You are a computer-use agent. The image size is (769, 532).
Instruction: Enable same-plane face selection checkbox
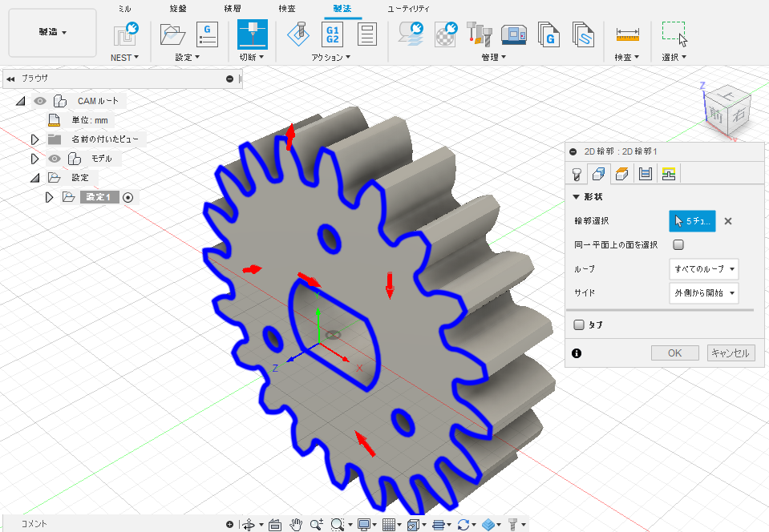[x=678, y=244]
